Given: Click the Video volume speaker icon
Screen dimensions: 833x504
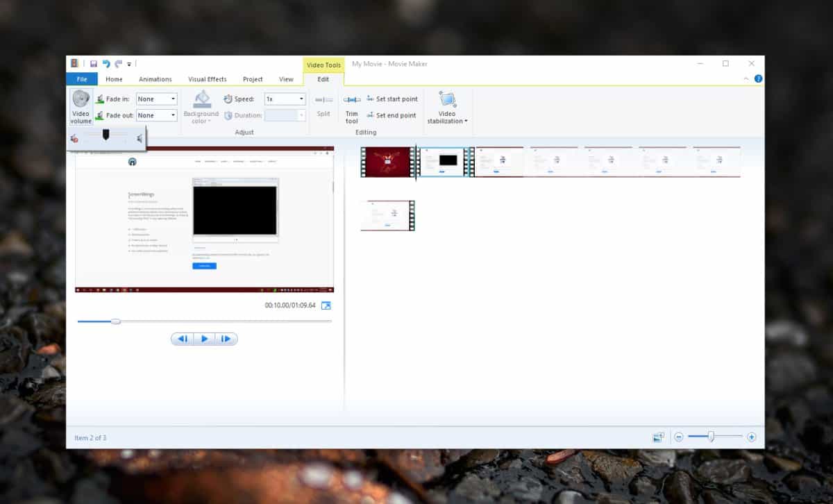Looking at the screenshot, I should (x=81, y=99).
